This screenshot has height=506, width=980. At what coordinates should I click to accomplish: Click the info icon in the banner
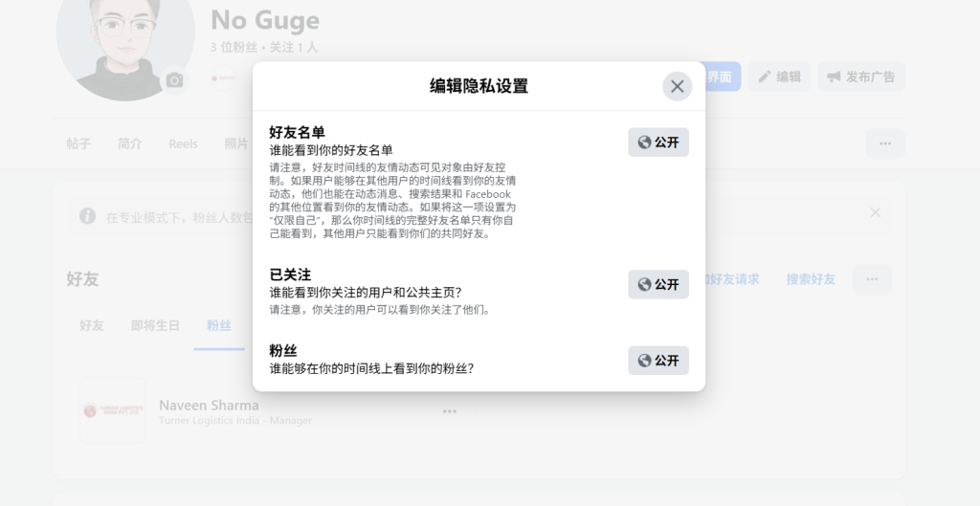[87, 217]
